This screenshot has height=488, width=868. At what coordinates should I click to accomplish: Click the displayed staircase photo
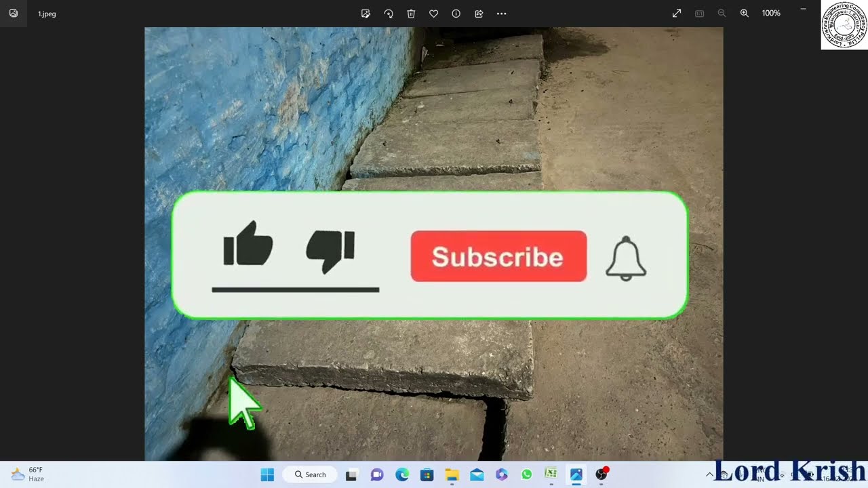pyautogui.click(x=434, y=244)
